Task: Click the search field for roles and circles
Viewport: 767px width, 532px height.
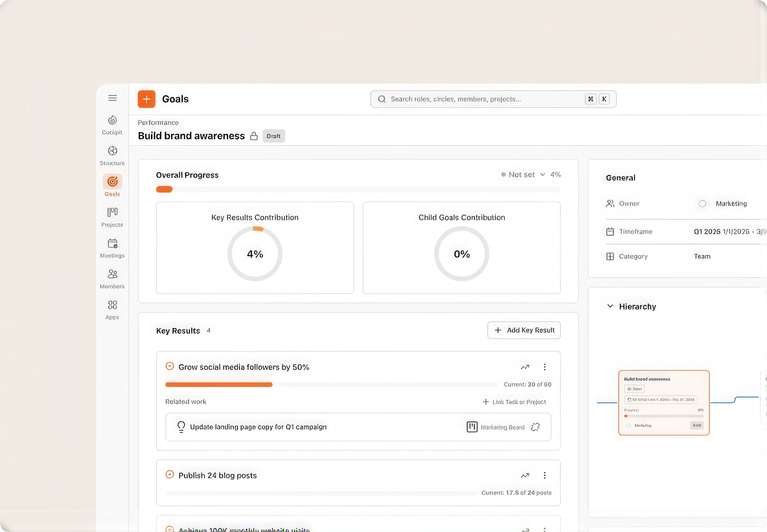Action: click(493, 99)
